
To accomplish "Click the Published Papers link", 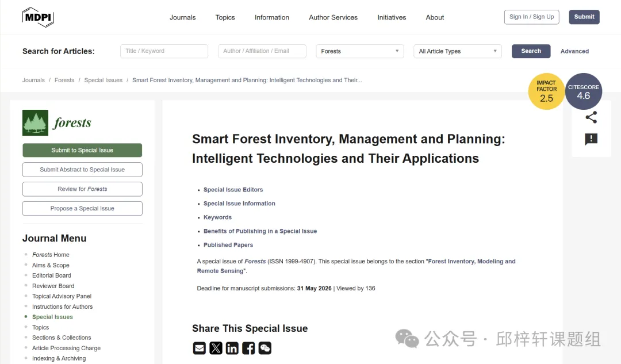I will pyautogui.click(x=228, y=245).
